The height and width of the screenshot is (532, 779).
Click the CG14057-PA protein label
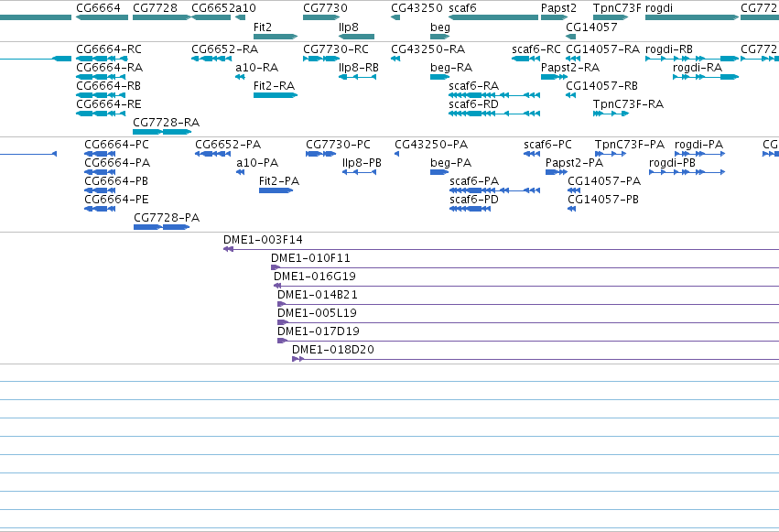tap(604, 180)
